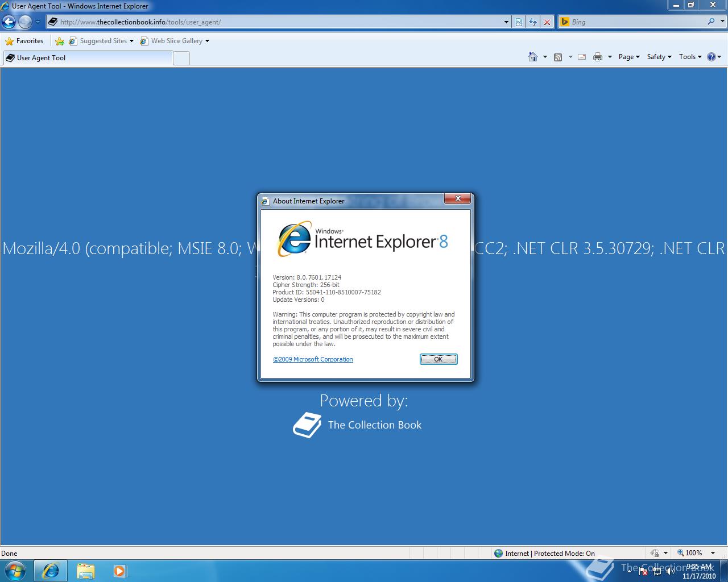728x582 pixels.
Task: Refresh the current page
Action: coord(533,22)
